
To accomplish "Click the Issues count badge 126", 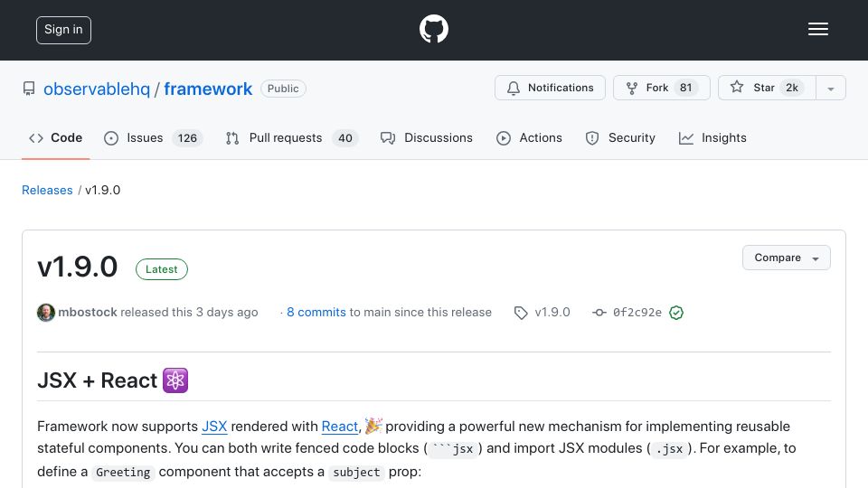I will pos(187,137).
